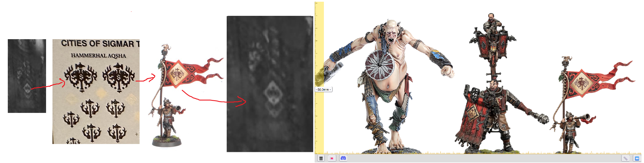The width and height of the screenshot is (644, 163).
Task: Click the Cities of Sigmar decal sheet image
Action: [96, 92]
